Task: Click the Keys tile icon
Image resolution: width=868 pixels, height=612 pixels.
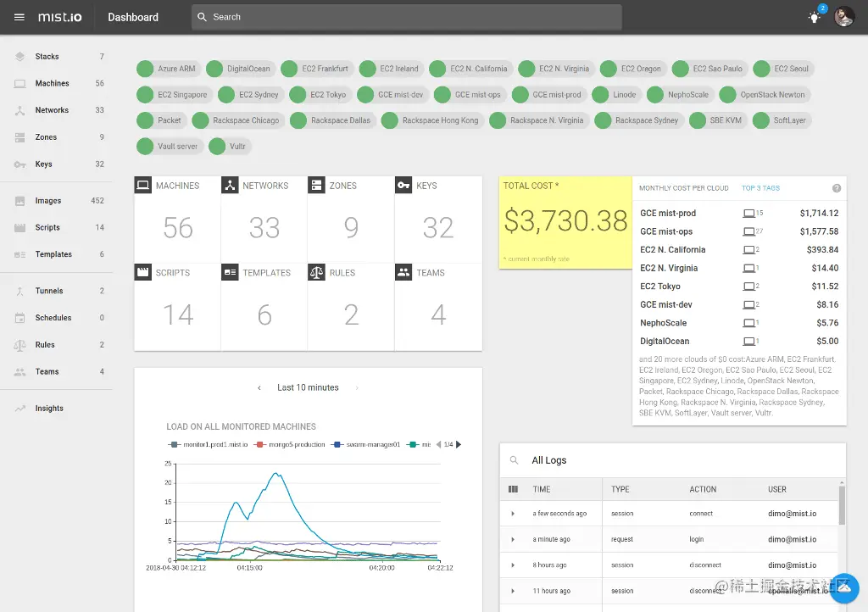Action: point(403,185)
